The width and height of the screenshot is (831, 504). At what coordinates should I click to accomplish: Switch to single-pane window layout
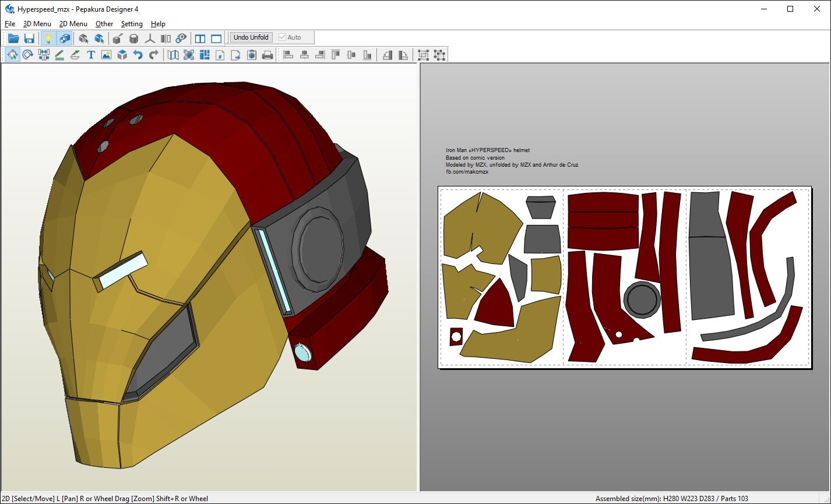[216, 38]
